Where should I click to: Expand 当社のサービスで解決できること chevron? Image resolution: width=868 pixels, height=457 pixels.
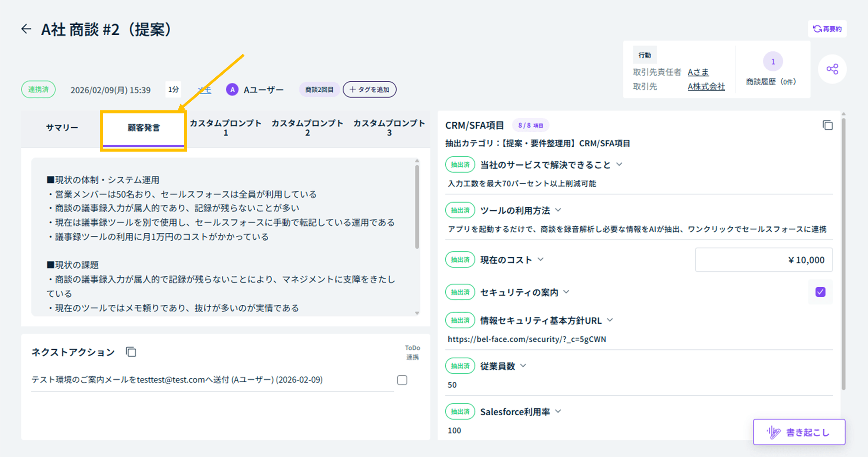click(x=619, y=165)
